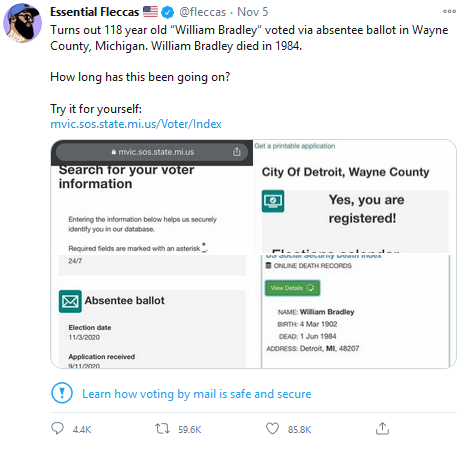Screen dimensions: 467x452
Task: Click the exclamation info circle icon
Action: (62, 393)
